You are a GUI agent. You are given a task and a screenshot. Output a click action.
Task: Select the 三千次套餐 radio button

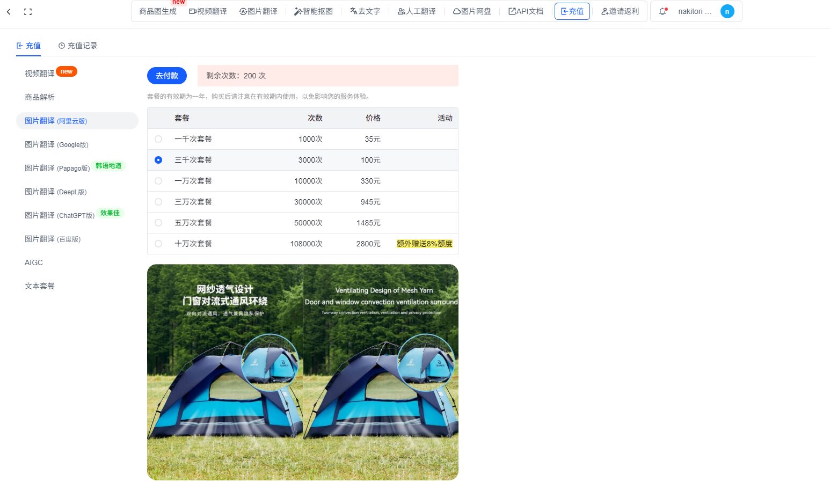pos(158,160)
